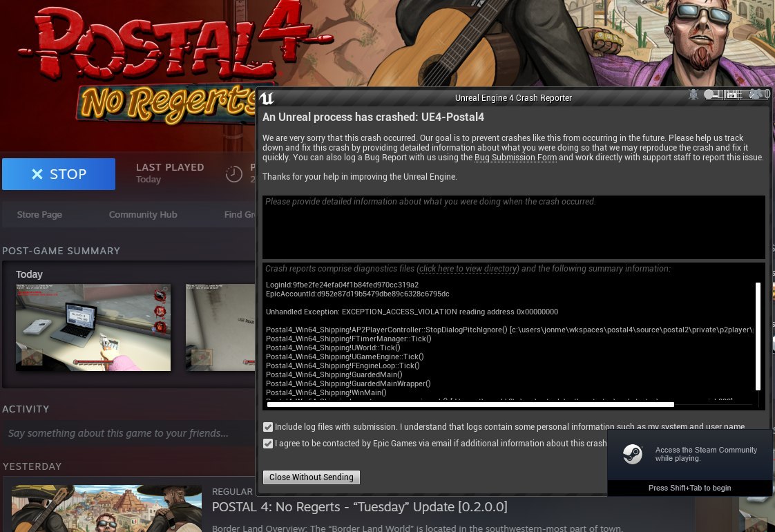Click the 'YESTERDAY' section heading
This screenshot has height=532, width=775.
tap(32, 466)
